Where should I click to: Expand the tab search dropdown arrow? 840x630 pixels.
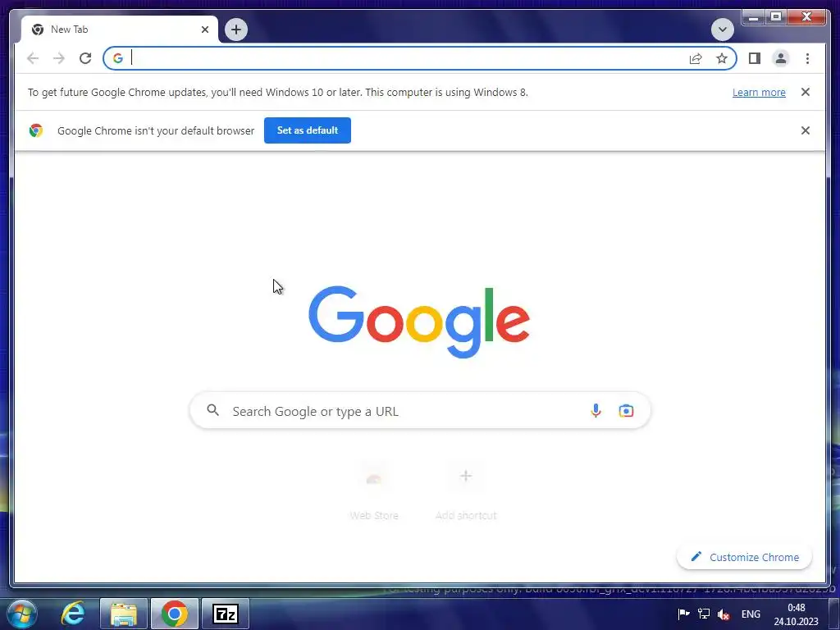(x=722, y=30)
